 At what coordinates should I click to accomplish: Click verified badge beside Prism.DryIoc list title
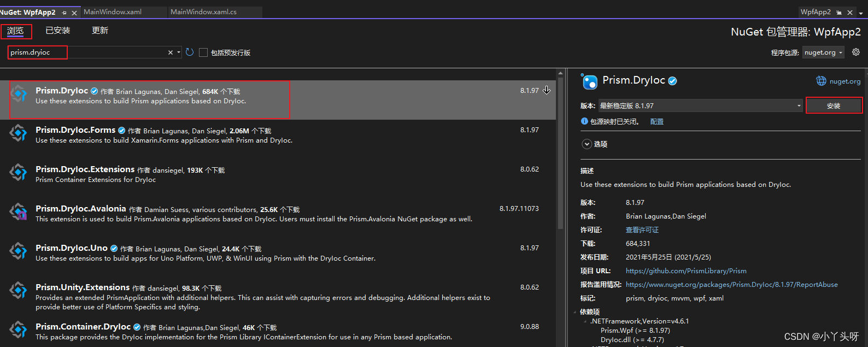94,91
